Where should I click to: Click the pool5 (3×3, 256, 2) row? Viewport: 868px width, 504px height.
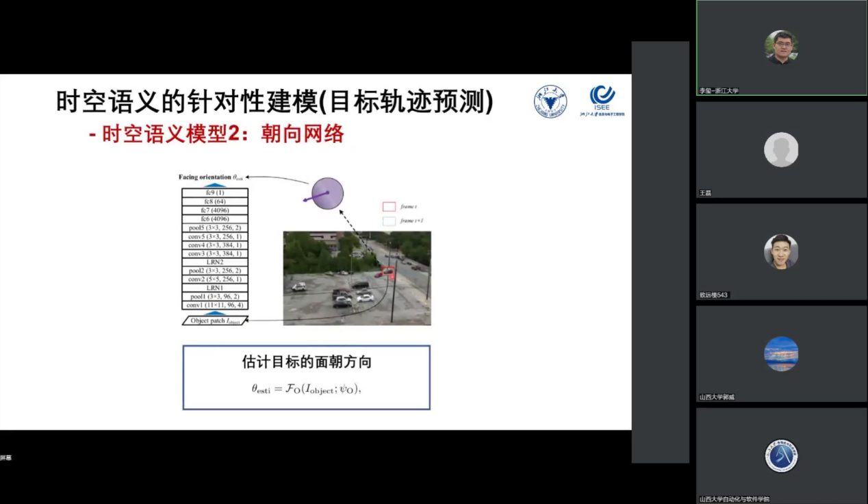(x=215, y=227)
